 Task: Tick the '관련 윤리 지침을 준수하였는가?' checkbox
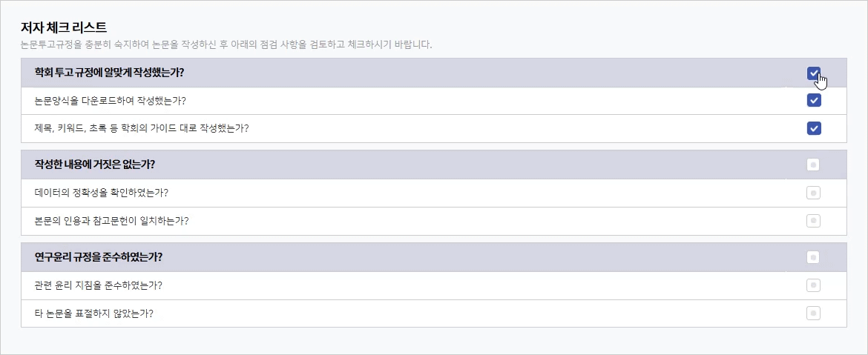[x=813, y=285]
